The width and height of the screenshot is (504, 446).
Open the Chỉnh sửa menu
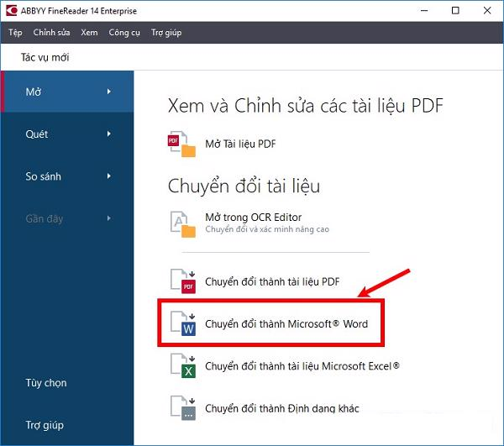pos(51,33)
